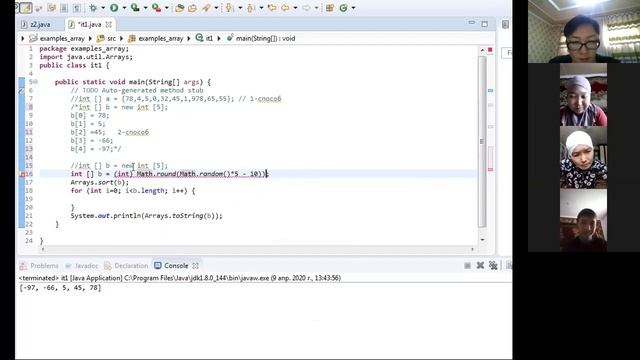Click the pink marker on overview ruler
Screen dimensions: 640x360
(x=490, y=169)
